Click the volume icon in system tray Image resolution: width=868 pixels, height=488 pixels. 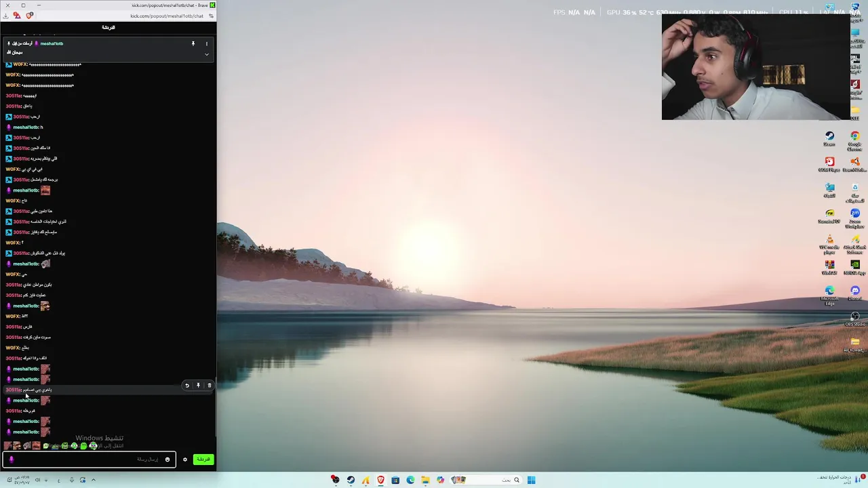pyautogui.click(x=37, y=480)
